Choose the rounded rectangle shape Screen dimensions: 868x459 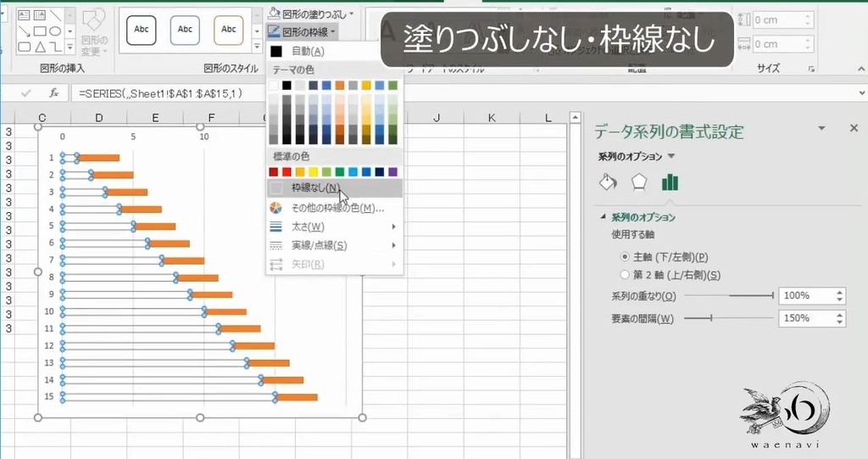[x=24, y=48]
